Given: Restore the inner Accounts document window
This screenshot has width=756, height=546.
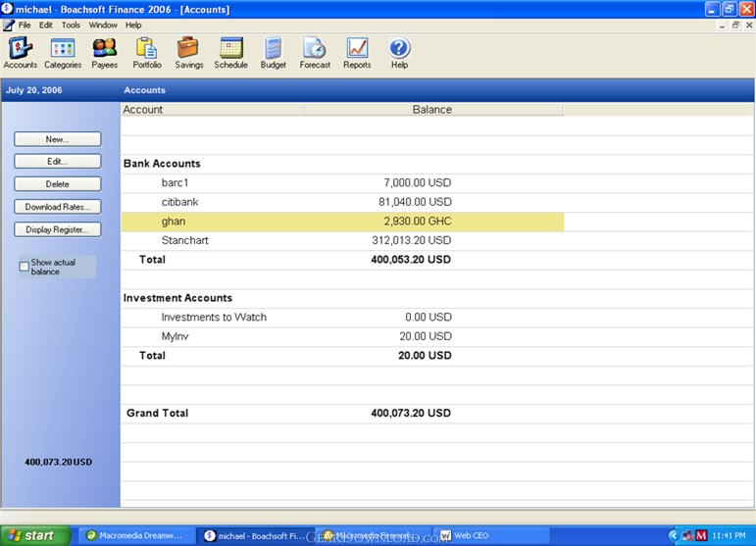Looking at the screenshot, I should (735, 25).
